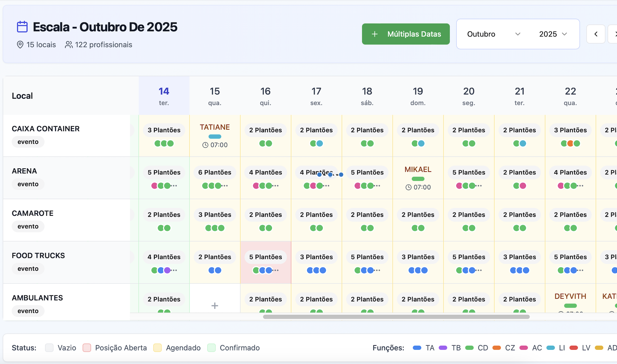
Task: Click clock icon in Tatiane 07:00 cell
Action: pos(205,145)
